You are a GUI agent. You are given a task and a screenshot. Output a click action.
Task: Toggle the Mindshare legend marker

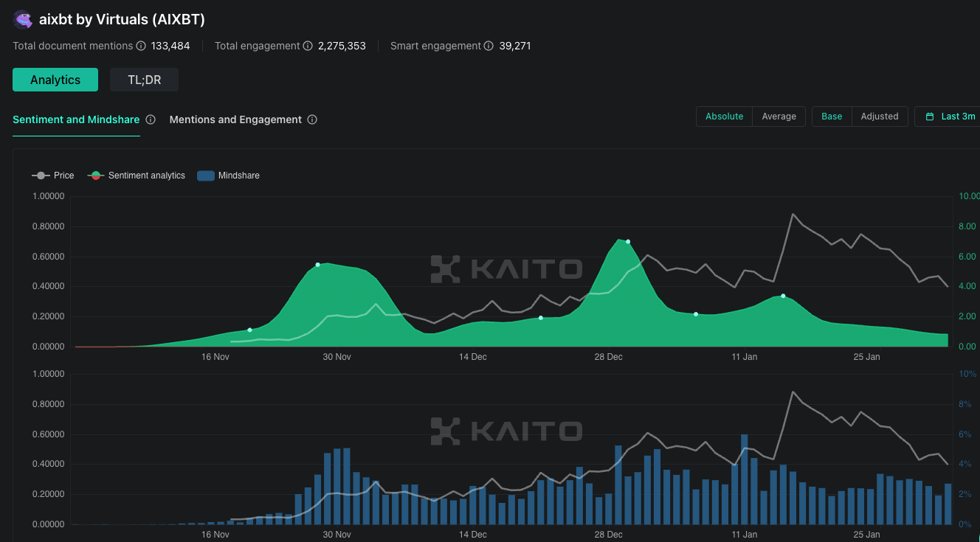[206, 176]
